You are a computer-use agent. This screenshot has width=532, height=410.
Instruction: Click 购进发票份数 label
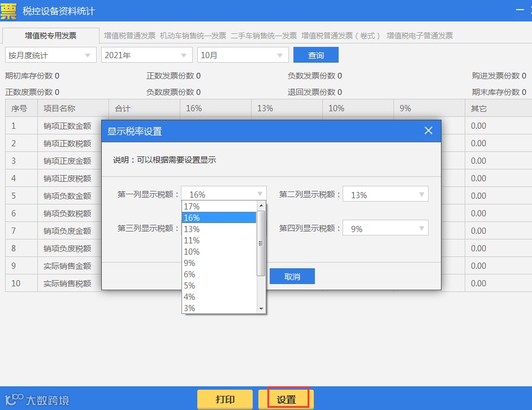tap(496, 76)
